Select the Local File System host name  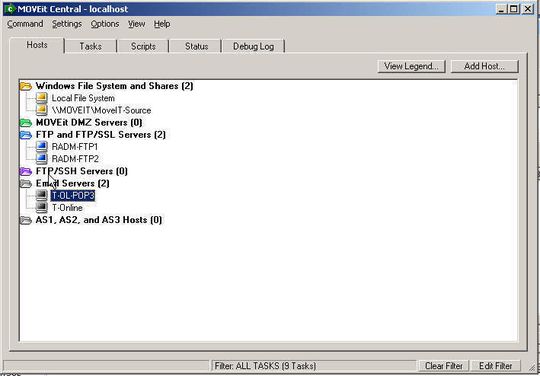(83, 98)
